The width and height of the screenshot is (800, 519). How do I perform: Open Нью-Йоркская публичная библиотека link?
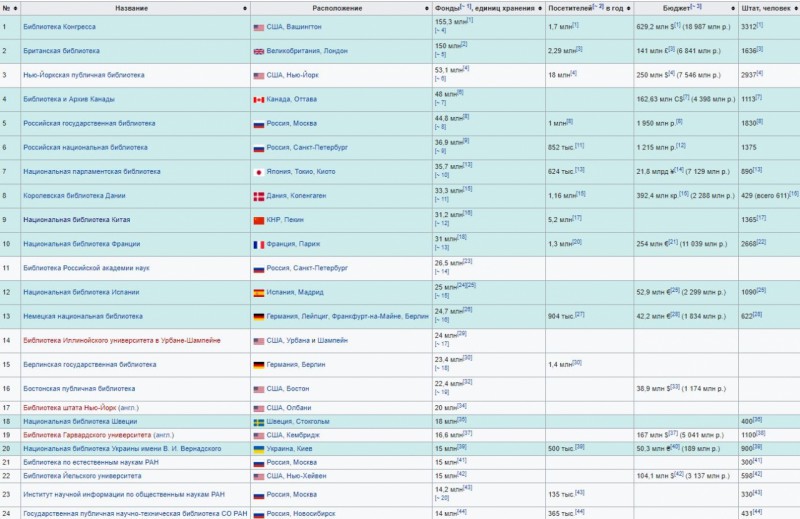tap(84, 75)
